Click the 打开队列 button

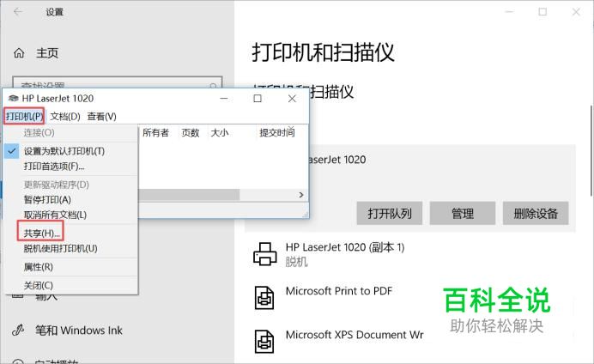coord(389,213)
